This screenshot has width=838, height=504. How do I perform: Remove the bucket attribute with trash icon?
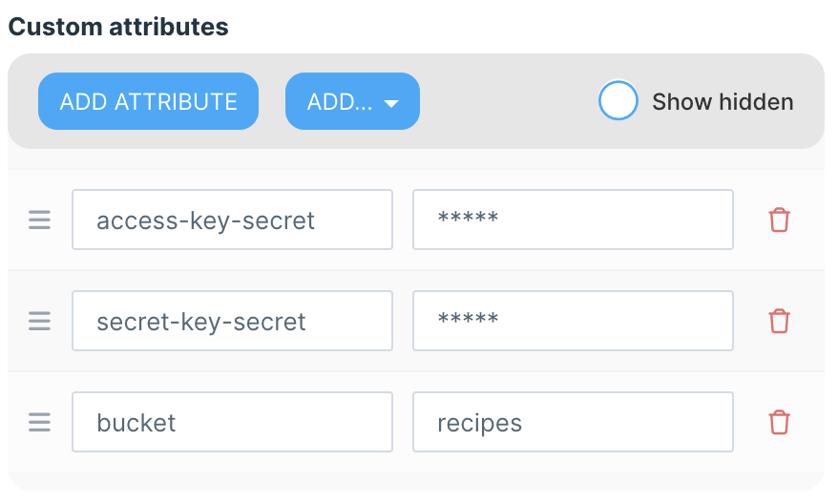pyautogui.click(x=780, y=422)
